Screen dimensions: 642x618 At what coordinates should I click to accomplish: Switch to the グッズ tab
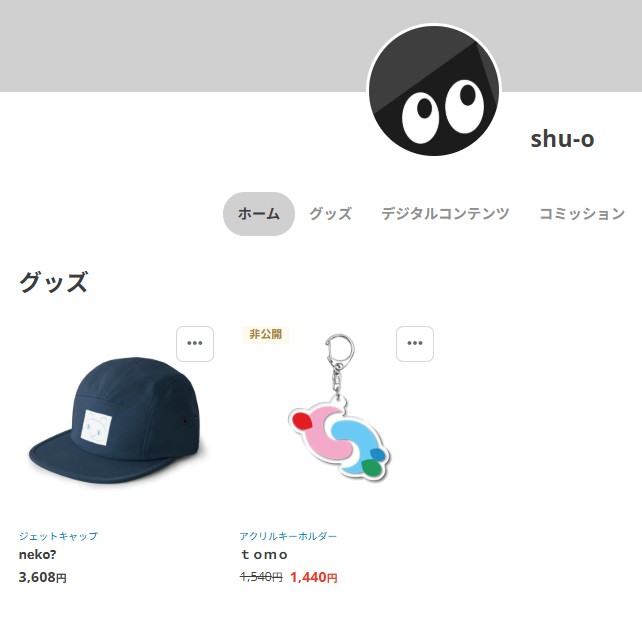[x=330, y=214]
